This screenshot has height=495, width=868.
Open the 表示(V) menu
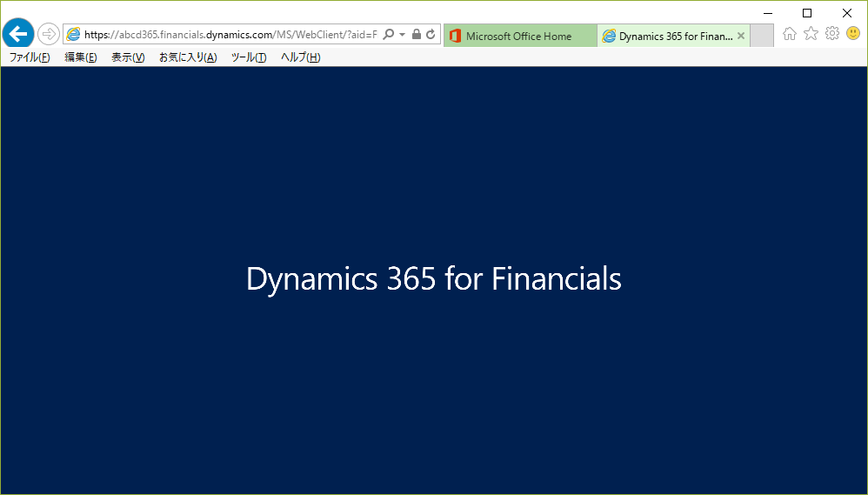pos(128,57)
